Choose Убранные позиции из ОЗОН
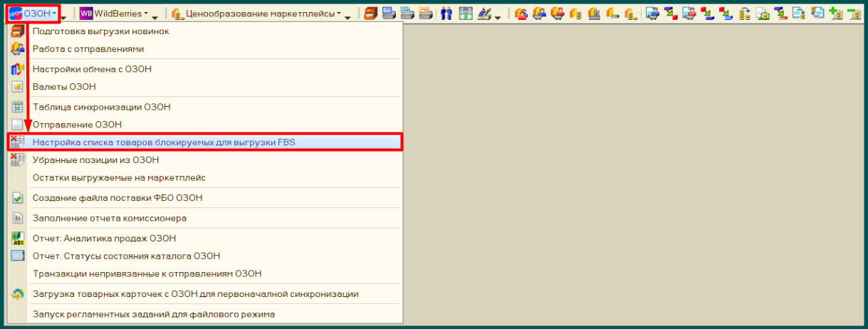 (x=205, y=160)
